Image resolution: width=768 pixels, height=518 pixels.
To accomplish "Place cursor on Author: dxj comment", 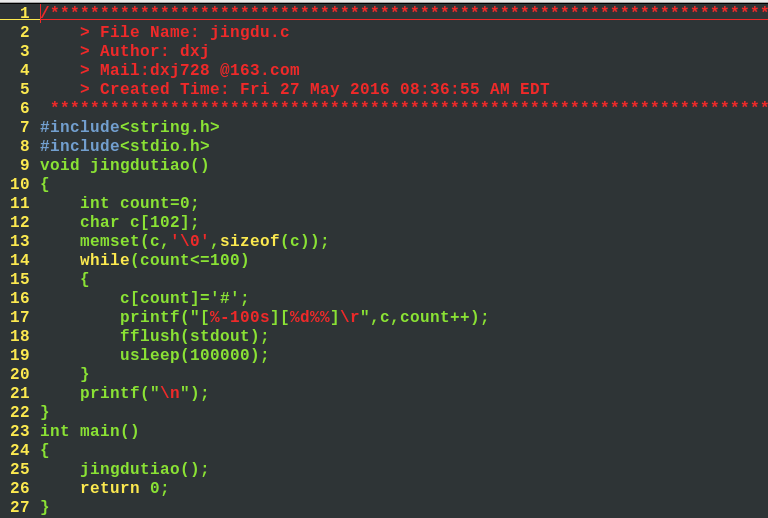I will pos(154,51).
